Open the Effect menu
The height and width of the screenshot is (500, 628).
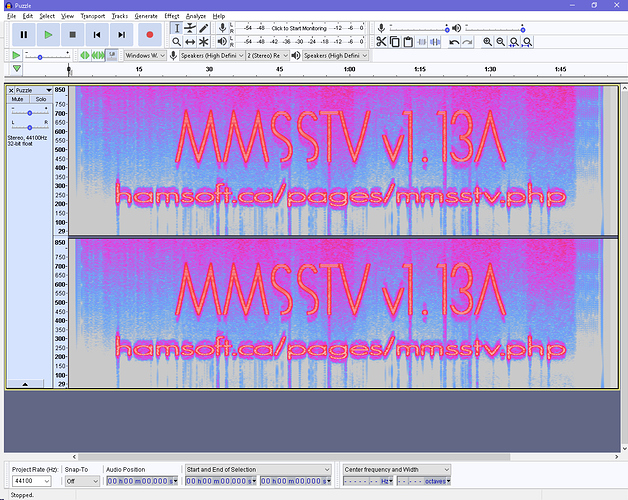point(172,16)
